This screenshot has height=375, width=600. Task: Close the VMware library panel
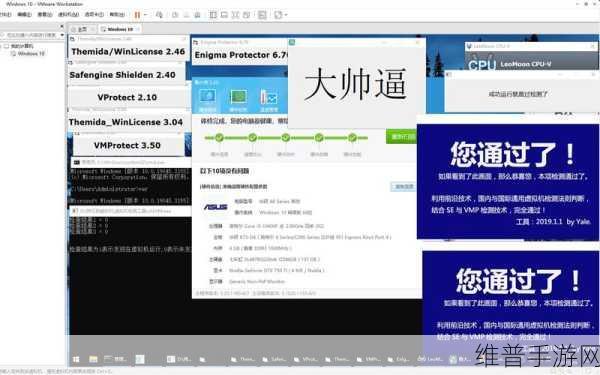pyautogui.click(x=62, y=26)
